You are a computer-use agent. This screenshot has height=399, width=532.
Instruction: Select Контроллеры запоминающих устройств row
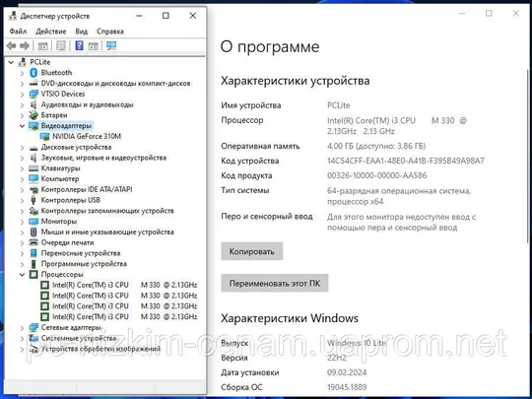[x=107, y=211]
